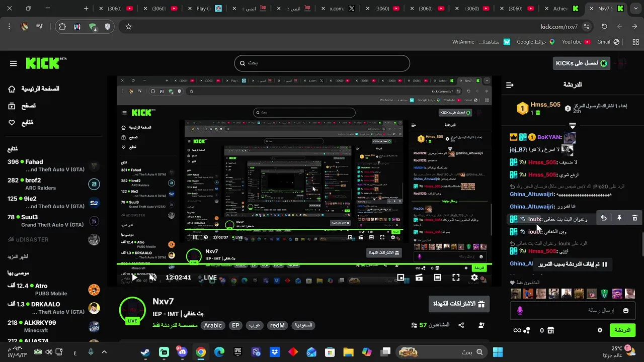Open the Chrome three-dot menu
The image size is (644, 362).
(x=9, y=27)
